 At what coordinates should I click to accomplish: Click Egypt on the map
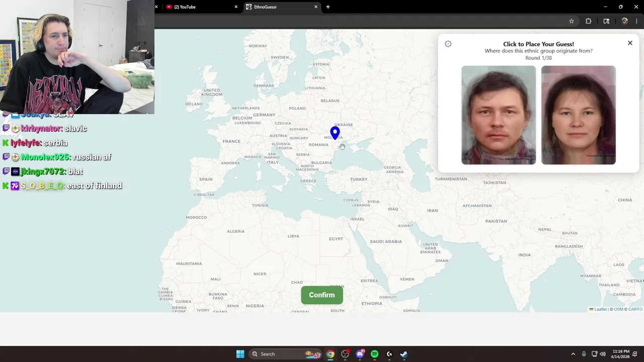[336, 239]
